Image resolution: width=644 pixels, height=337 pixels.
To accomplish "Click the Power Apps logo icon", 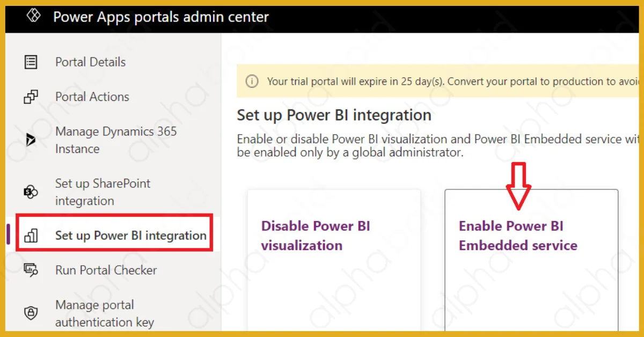I will click(34, 16).
